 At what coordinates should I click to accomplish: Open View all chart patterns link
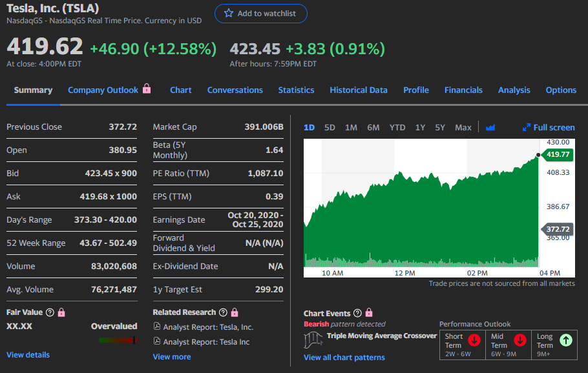pyautogui.click(x=344, y=358)
